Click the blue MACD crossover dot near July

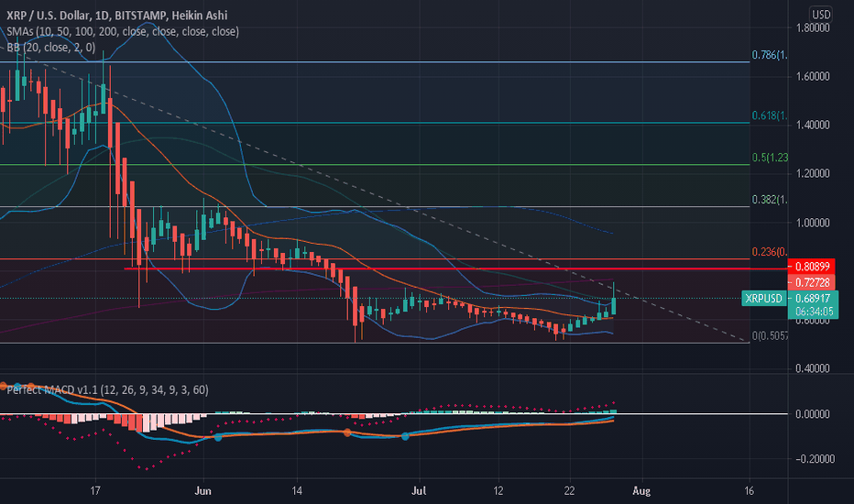coord(405,436)
